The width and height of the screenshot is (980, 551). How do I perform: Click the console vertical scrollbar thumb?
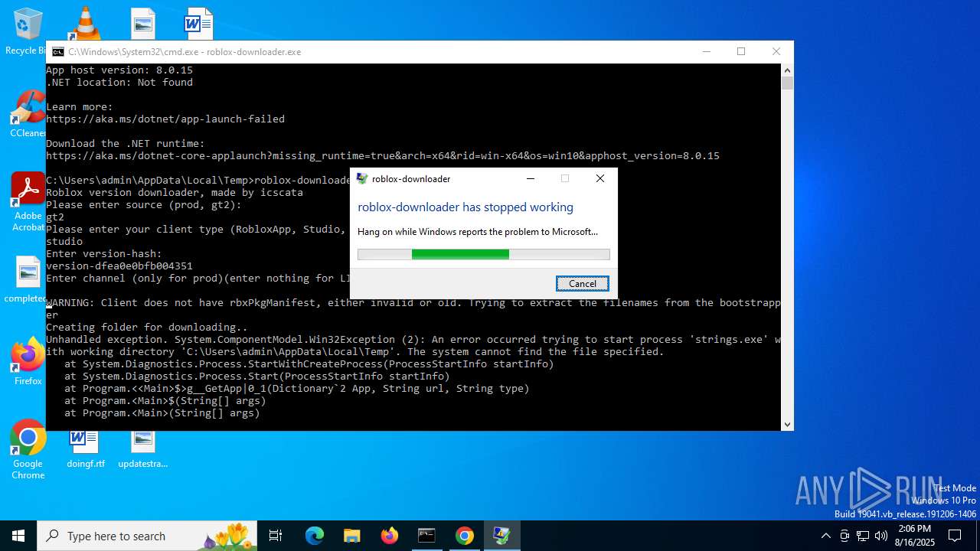point(787,83)
